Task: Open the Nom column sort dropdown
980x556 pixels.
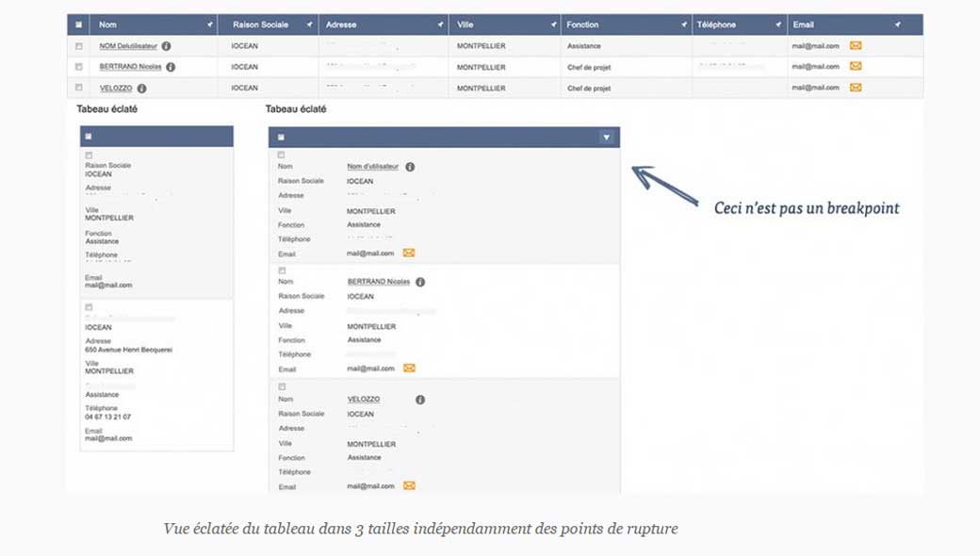Action: click(209, 23)
